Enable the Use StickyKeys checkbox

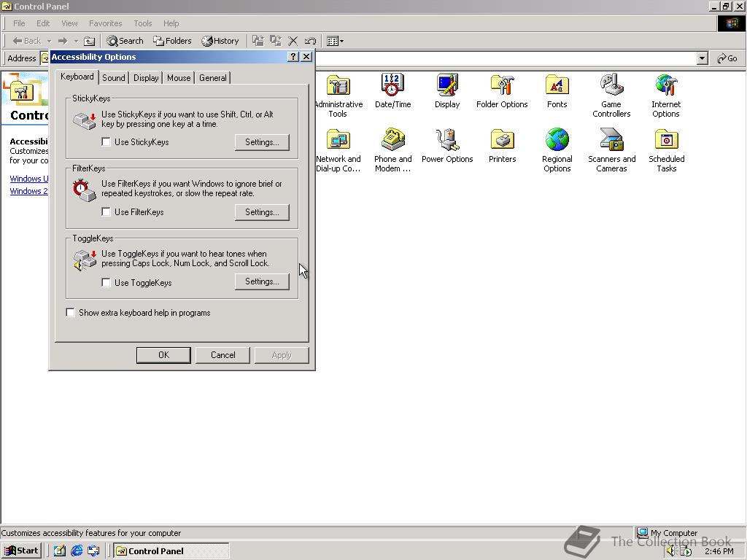[x=107, y=142]
